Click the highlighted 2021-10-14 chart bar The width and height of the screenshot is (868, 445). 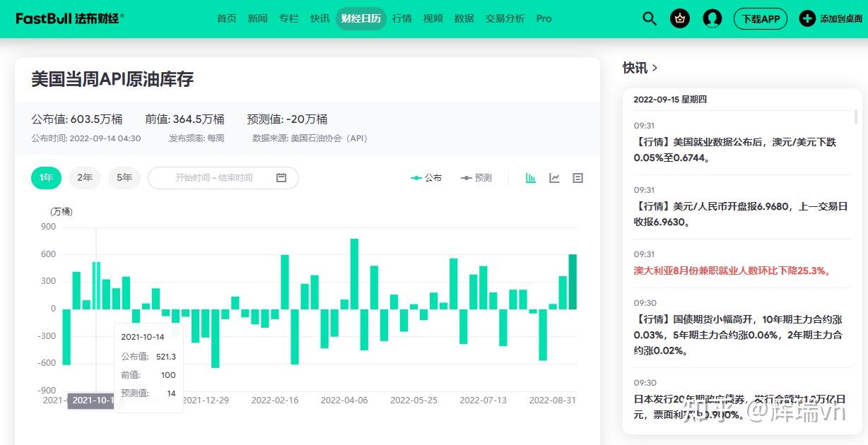[96, 285]
